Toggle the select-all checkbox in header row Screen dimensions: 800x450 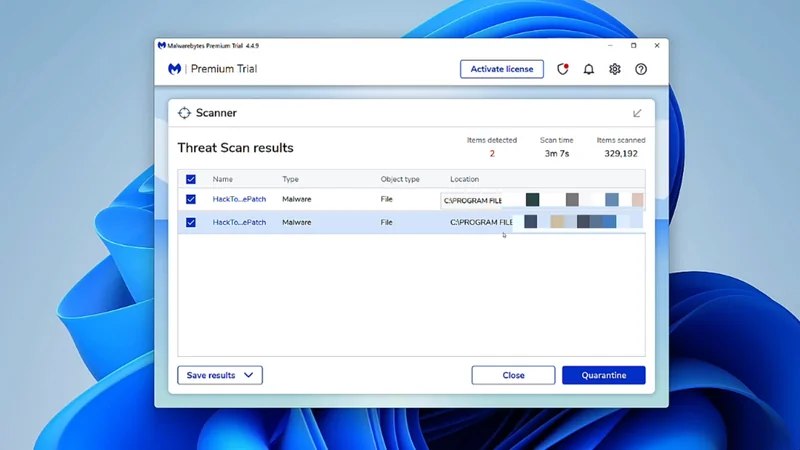click(191, 180)
